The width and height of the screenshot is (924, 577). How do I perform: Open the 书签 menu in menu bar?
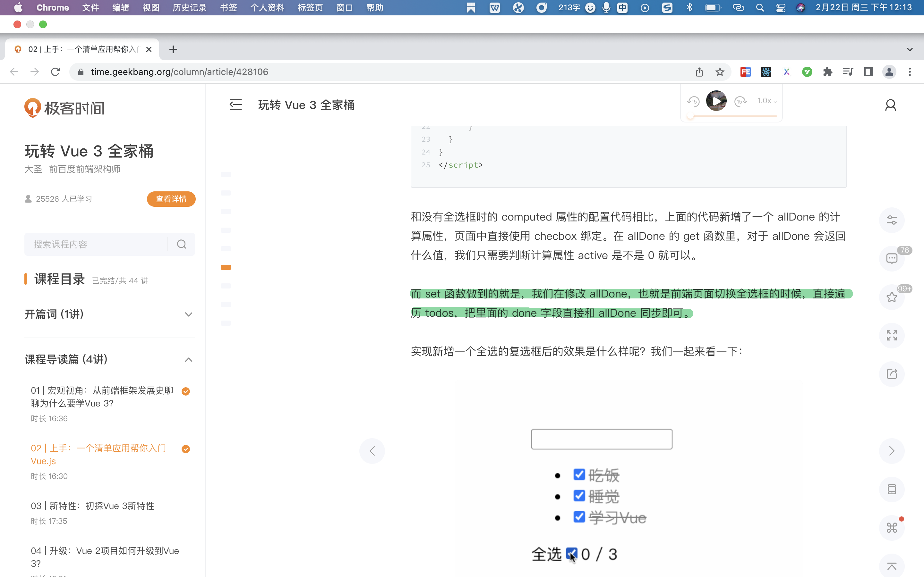228,8
